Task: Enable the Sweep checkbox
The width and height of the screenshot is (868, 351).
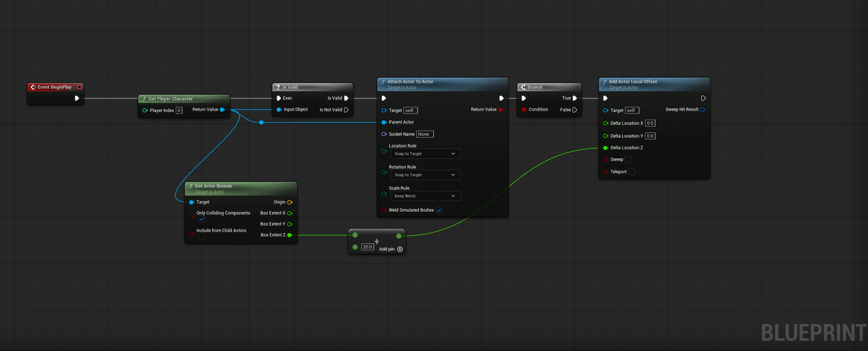Action: [x=628, y=160]
